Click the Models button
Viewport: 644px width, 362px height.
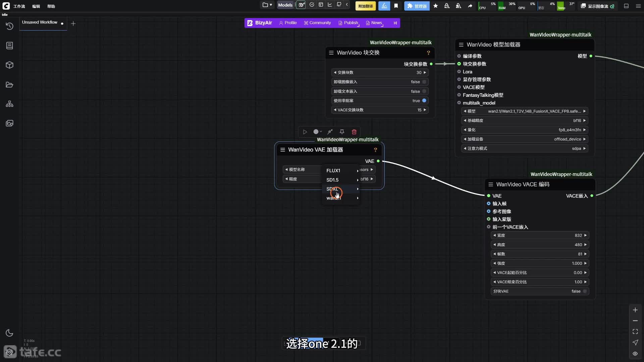285,5
